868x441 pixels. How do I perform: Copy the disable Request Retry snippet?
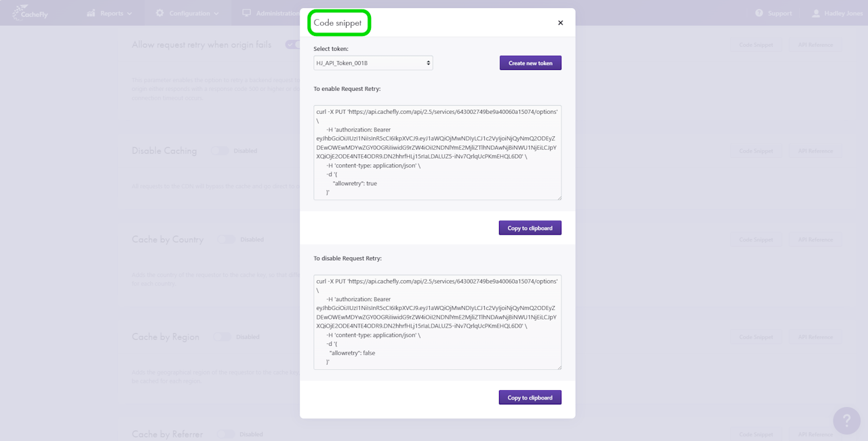[530, 398]
